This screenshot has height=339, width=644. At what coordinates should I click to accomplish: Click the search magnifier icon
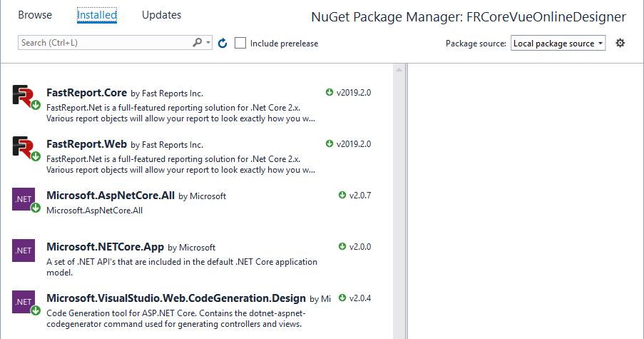coord(198,43)
